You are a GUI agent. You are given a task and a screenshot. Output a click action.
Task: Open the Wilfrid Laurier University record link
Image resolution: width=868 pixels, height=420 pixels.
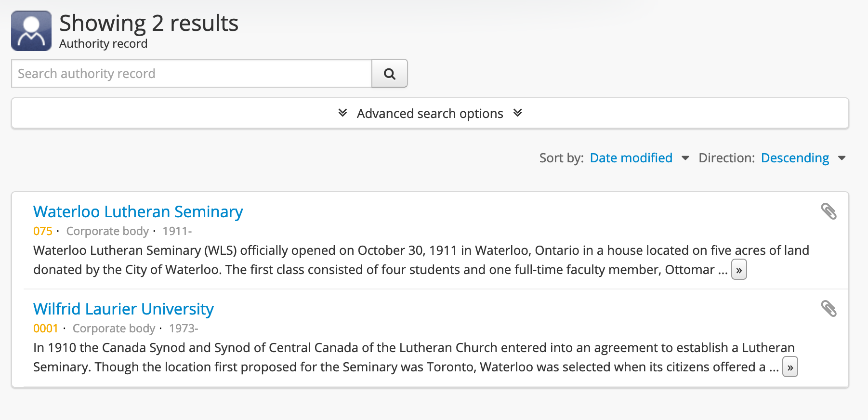(x=123, y=309)
